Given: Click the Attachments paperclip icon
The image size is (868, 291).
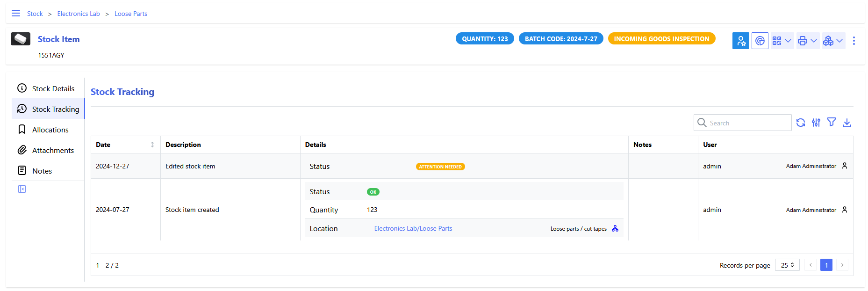Looking at the screenshot, I should pyautogui.click(x=22, y=150).
